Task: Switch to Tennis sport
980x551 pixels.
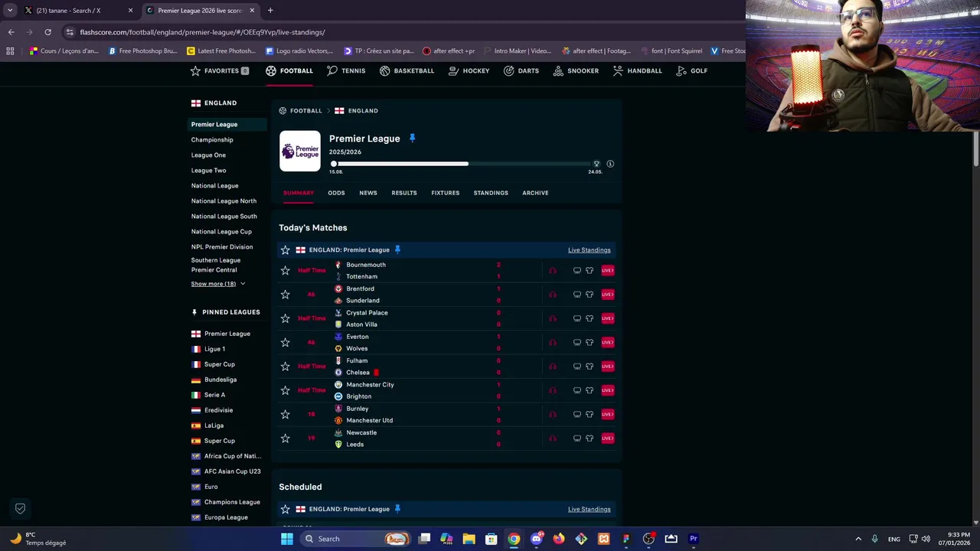Action: (346, 70)
